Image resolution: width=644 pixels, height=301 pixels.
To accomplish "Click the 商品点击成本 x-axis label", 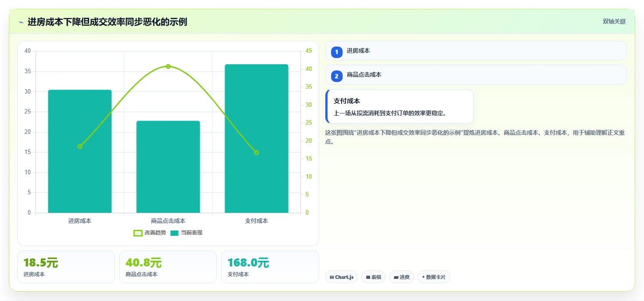I will (168, 221).
